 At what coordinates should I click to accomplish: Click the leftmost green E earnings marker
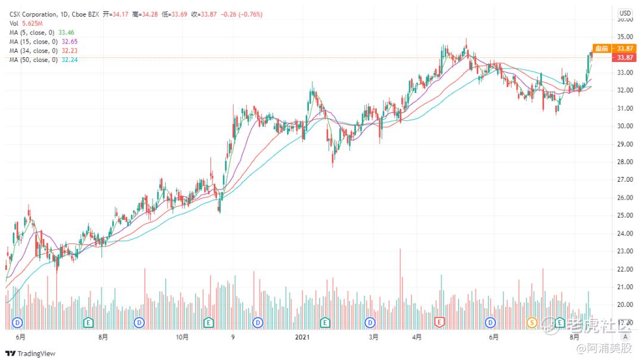(x=88, y=322)
